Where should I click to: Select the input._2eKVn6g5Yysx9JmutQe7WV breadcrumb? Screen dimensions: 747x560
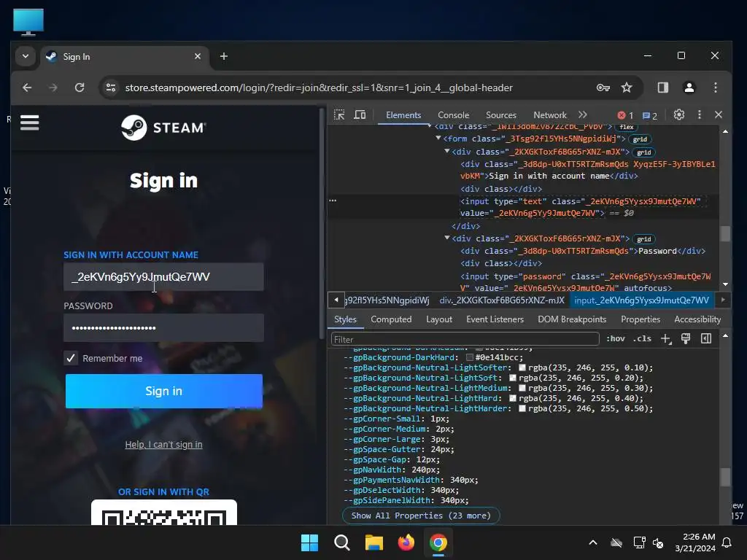point(642,300)
